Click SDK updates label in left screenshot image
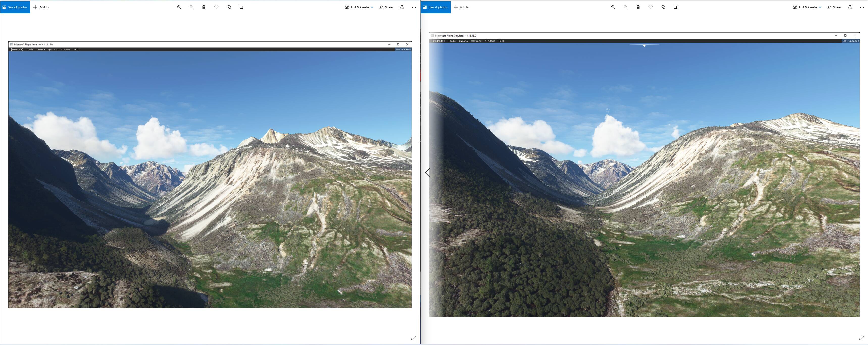 coord(403,49)
